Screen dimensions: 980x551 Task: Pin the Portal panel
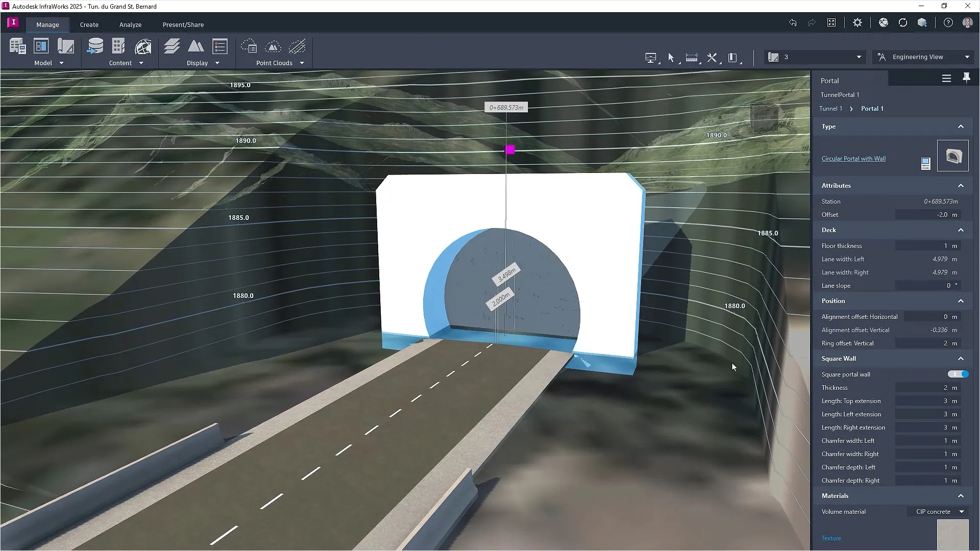pyautogui.click(x=966, y=78)
